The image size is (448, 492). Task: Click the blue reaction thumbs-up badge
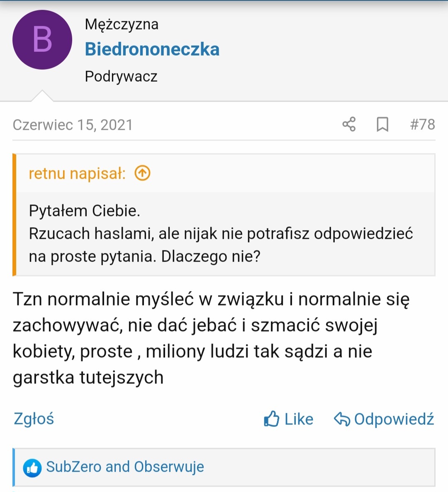[32, 468]
